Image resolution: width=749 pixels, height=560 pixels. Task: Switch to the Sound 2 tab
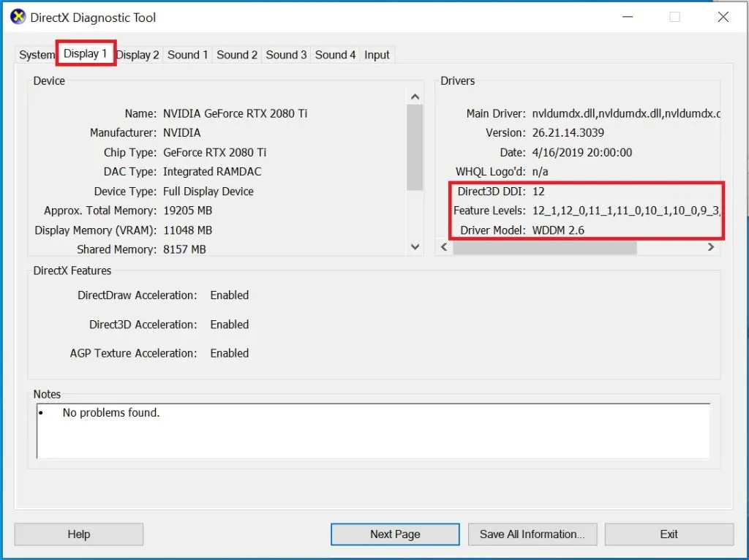pyautogui.click(x=237, y=55)
